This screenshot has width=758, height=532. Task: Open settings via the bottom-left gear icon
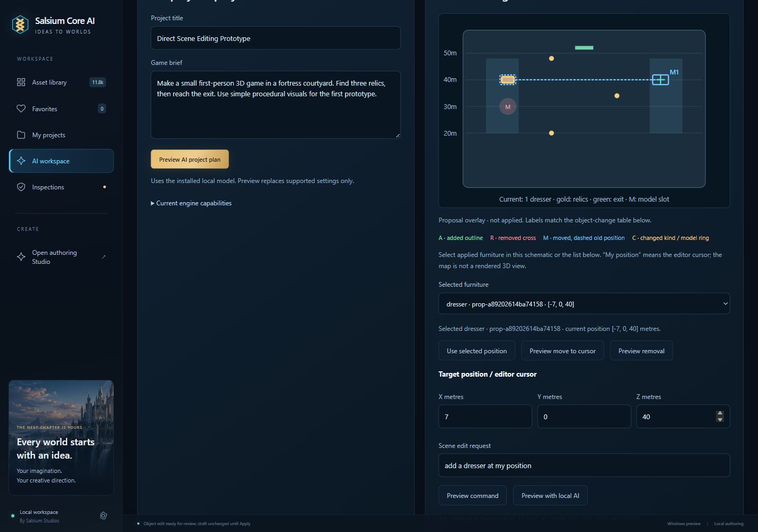click(104, 516)
